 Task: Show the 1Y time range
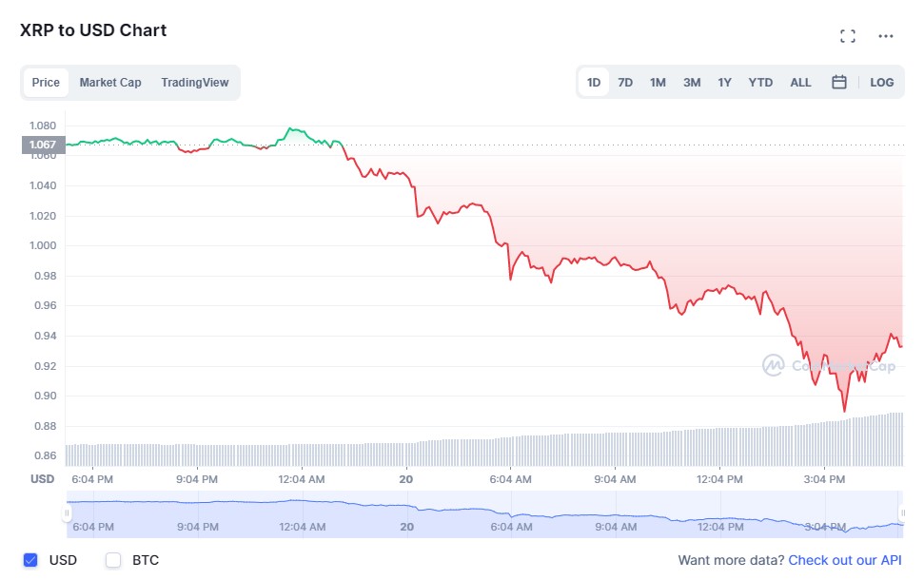coord(725,83)
